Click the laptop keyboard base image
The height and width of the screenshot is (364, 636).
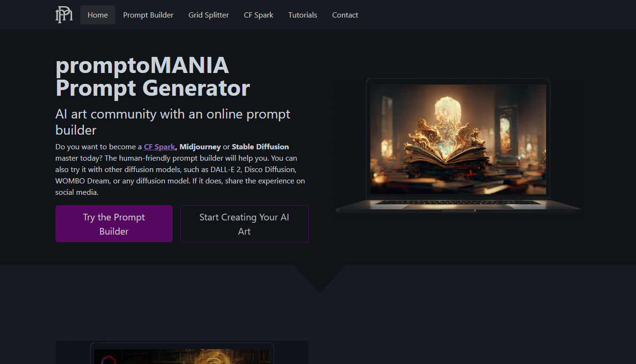[x=458, y=205]
